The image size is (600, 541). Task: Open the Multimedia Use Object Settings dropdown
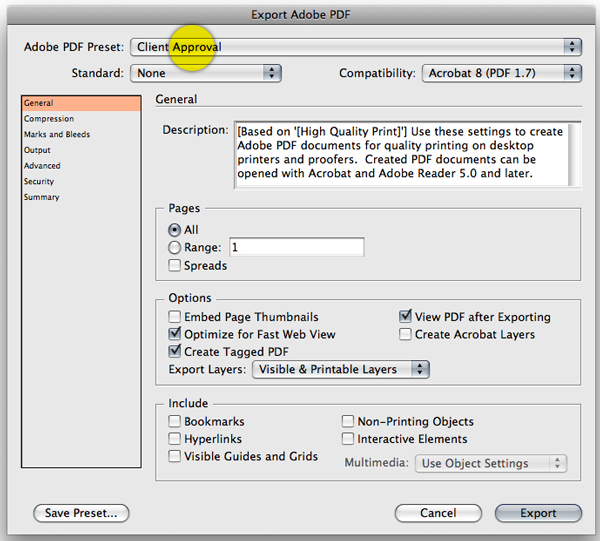click(x=491, y=463)
